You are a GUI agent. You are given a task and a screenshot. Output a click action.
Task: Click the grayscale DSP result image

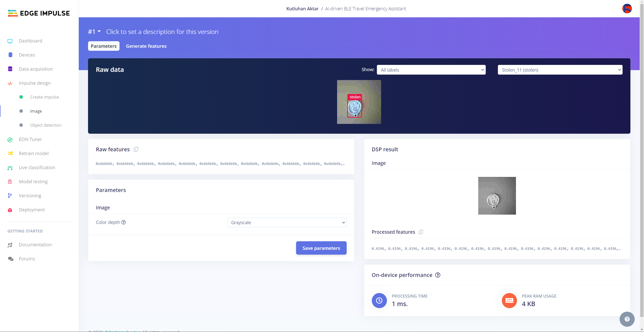click(x=497, y=196)
